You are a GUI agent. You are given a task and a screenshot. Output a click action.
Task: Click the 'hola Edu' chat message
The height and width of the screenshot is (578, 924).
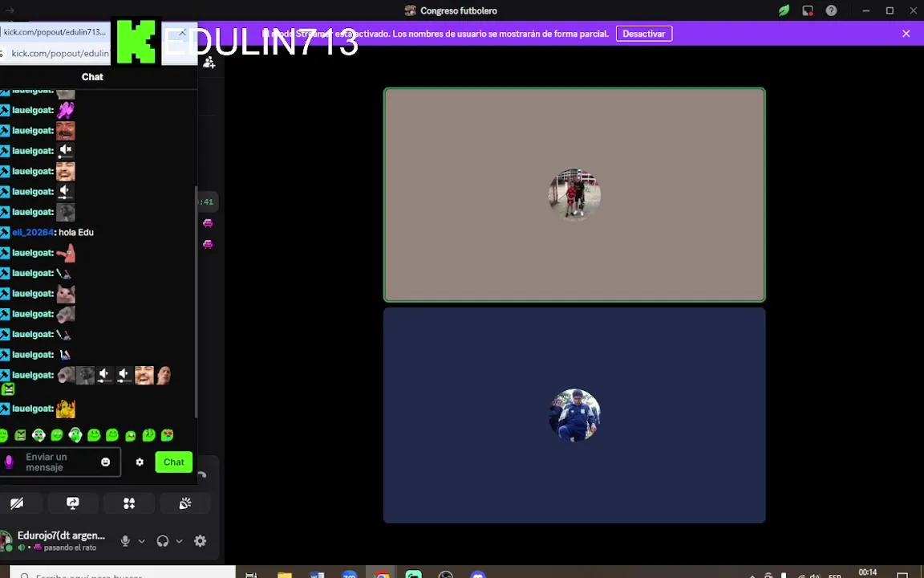[76, 232]
